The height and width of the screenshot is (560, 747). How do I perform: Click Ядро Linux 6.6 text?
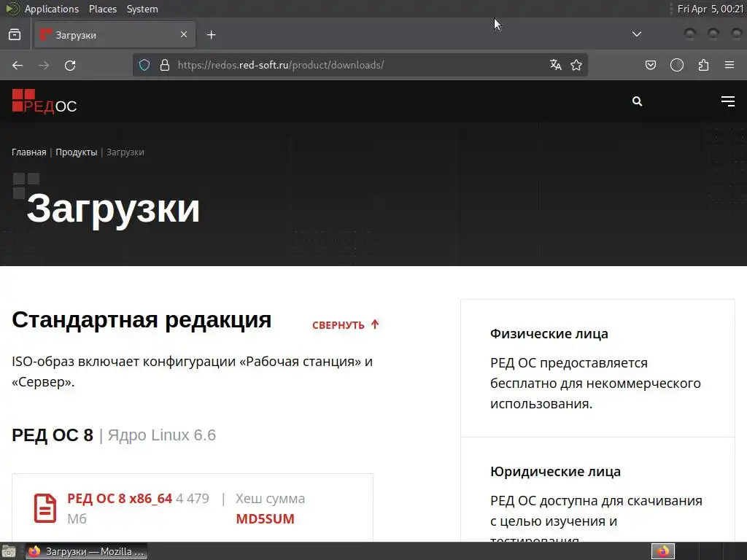tap(162, 435)
